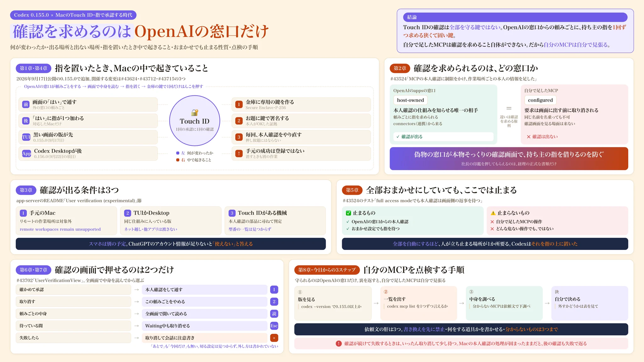Click step card ① 版を見る

[333, 303]
